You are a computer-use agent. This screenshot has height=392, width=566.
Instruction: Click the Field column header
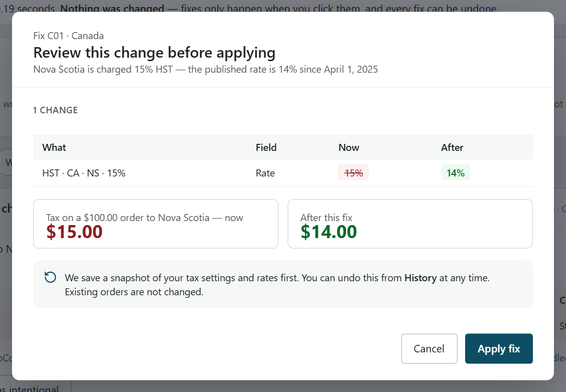click(266, 147)
